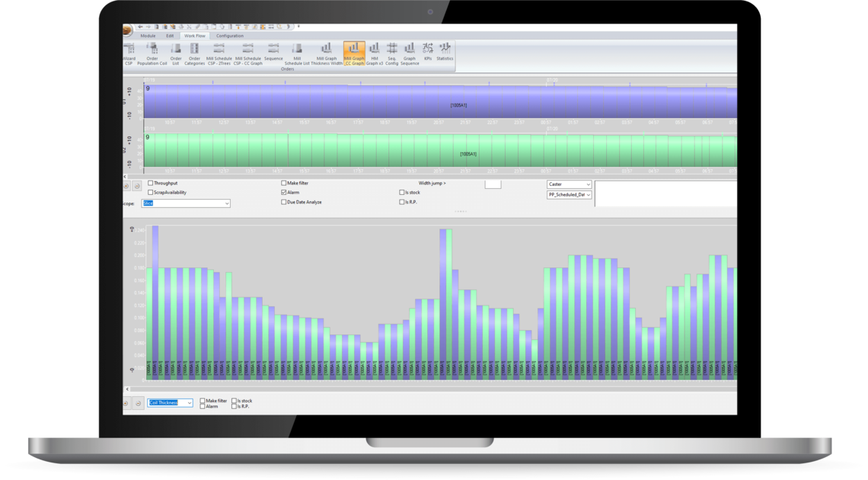Enable the Throughput checkbox
This screenshot has width=868, height=480.
pyautogui.click(x=151, y=184)
